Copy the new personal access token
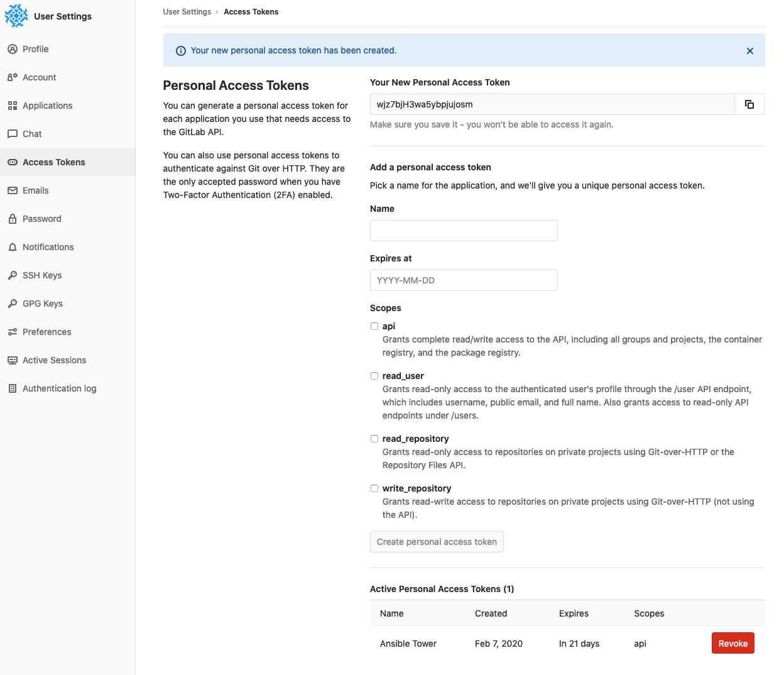This screenshot has width=784, height=675. tap(749, 104)
